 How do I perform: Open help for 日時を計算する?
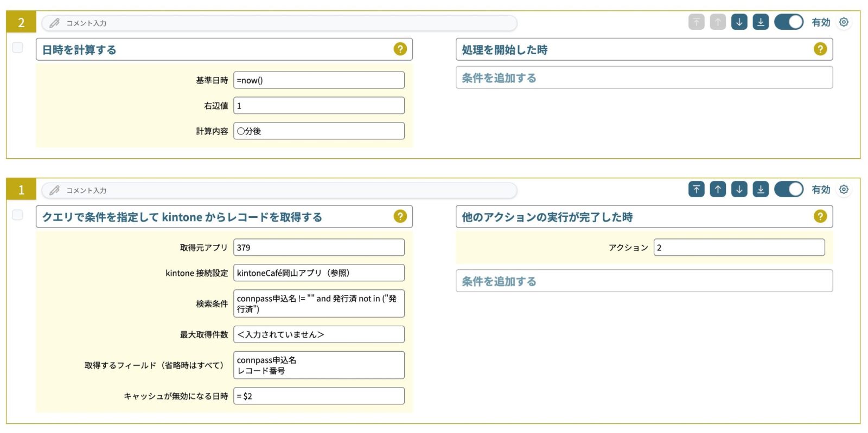(x=400, y=49)
